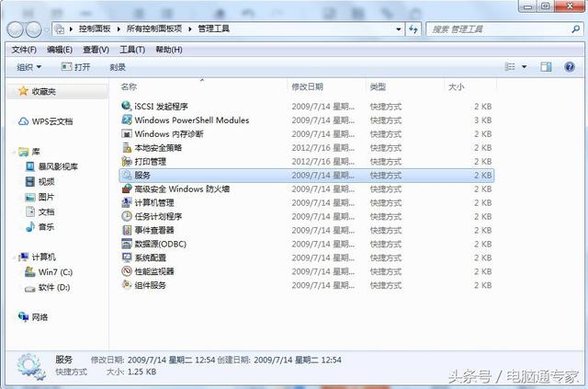Sort by 名称 column header
The height and width of the screenshot is (389, 588).
pyautogui.click(x=129, y=86)
